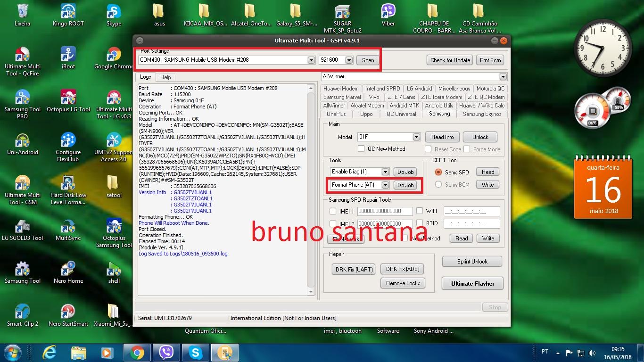Image resolution: width=644 pixels, height=362 pixels.
Task: Click the Scan ports button
Action: pyautogui.click(x=368, y=60)
